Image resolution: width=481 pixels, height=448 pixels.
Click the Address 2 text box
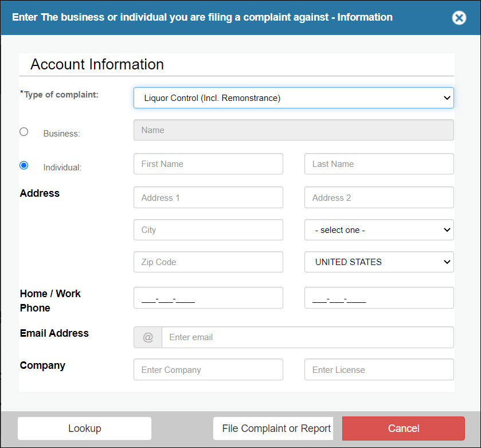point(379,198)
